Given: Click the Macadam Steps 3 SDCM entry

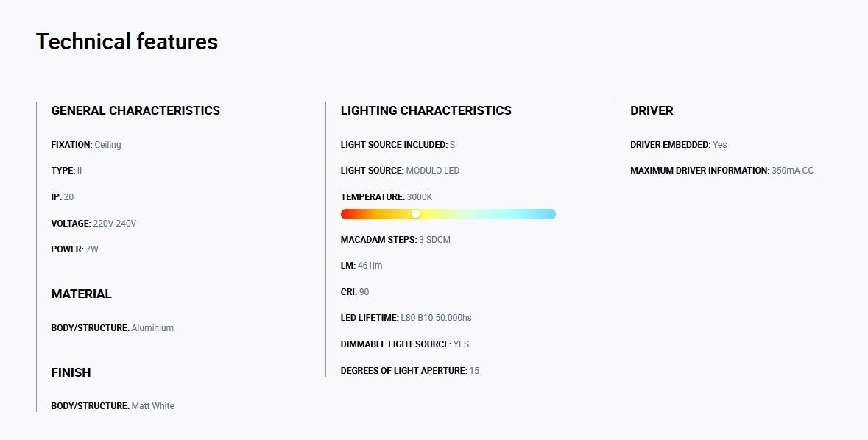Looking at the screenshot, I should pos(395,240).
